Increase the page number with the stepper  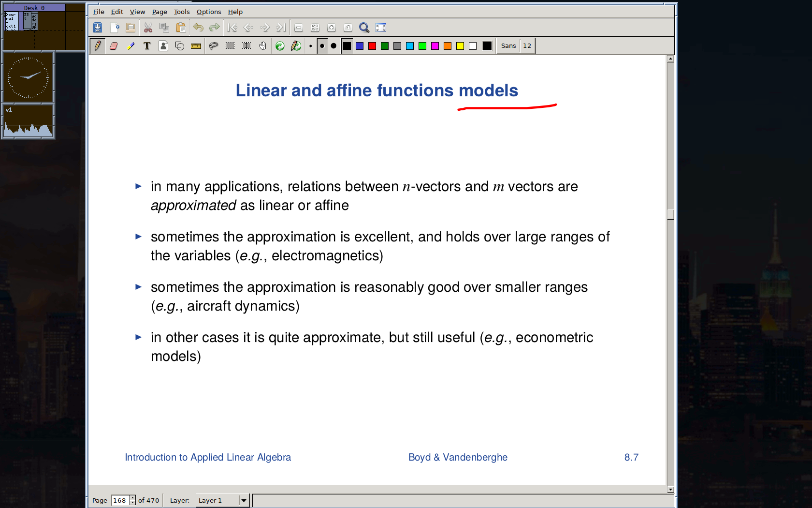(133, 498)
